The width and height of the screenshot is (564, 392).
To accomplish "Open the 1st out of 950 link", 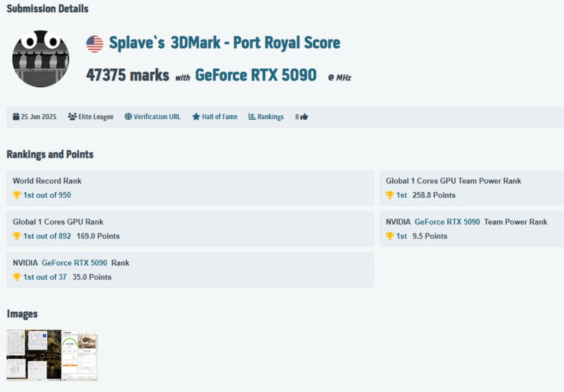I will pos(47,195).
